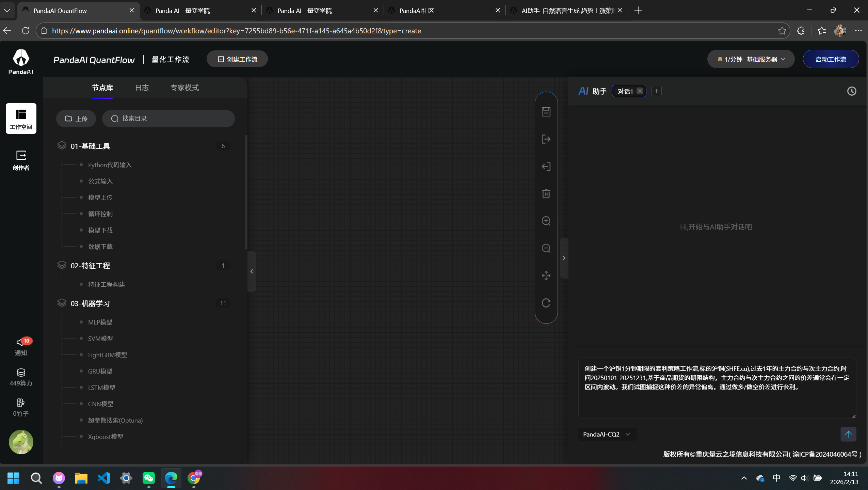This screenshot has height=490, width=868.
Task: Switch to the 日志 tab
Action: click(142, 88)
